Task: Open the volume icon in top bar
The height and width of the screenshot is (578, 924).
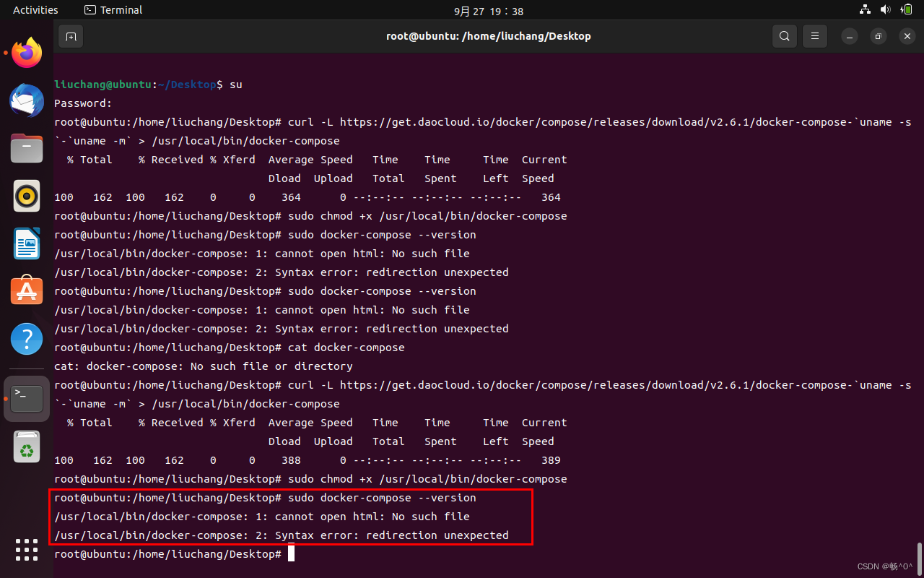Action: pos(885,10)
